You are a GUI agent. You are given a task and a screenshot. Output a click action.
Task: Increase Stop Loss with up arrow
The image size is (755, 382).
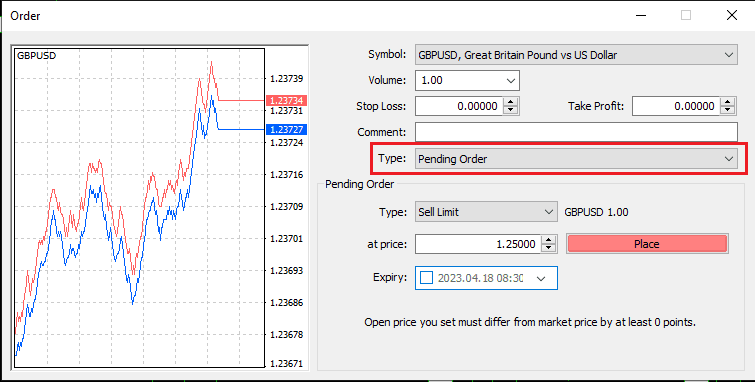point(511,102)
